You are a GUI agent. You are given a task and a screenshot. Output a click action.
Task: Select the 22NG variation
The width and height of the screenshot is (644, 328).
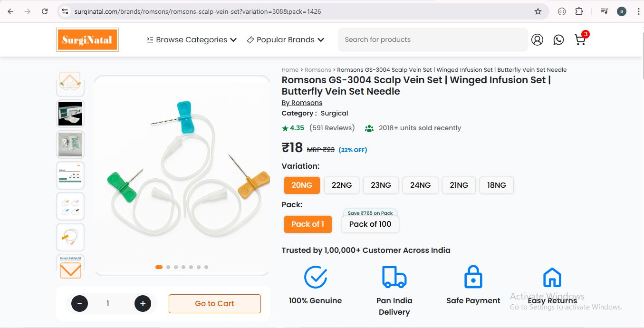(x=341, y=185)
